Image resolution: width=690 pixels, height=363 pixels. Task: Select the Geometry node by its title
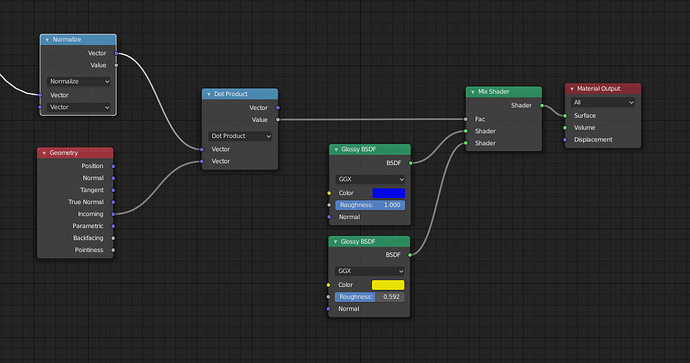63,153
